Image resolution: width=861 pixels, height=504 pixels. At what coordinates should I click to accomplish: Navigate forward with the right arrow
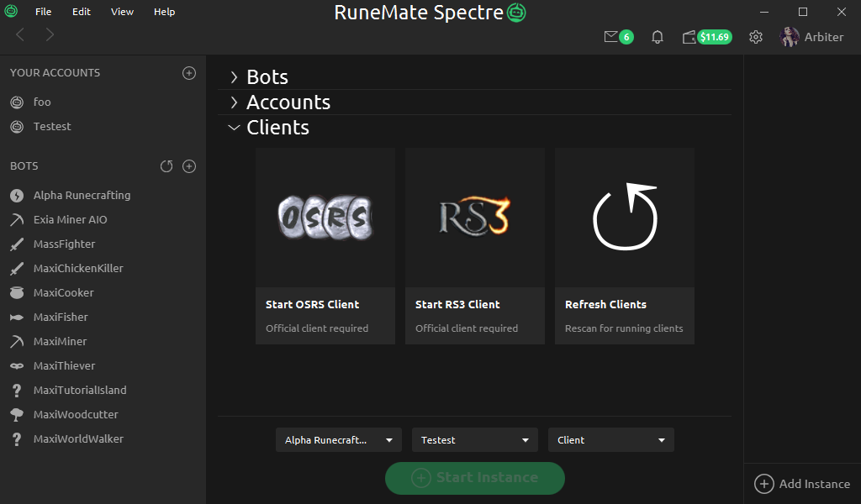coord(50,34)
